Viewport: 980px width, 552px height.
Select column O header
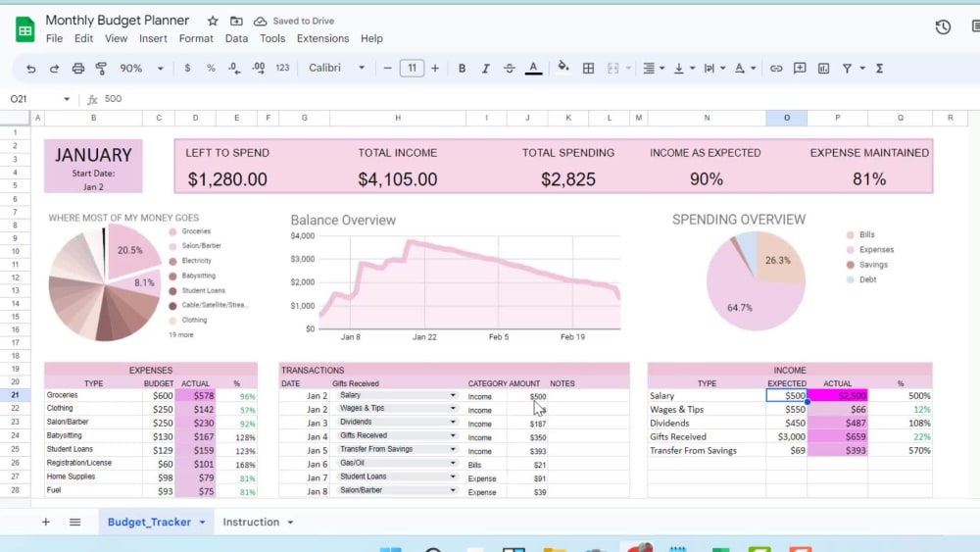[x=786, y=118]
